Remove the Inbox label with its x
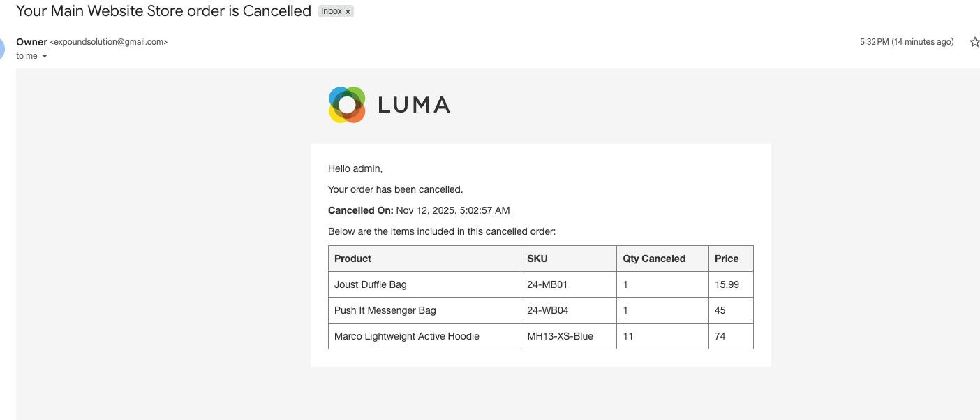The width and height of the screenshot is (980, 420). [x=348, y=12]
